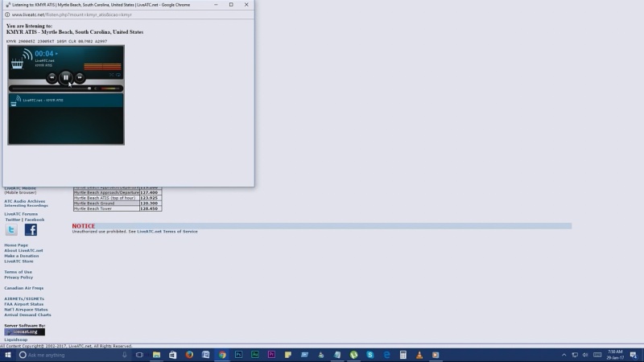Click the Myrtle Beach Tower table row
The image size is (644, 362).
tap(118, 208)
